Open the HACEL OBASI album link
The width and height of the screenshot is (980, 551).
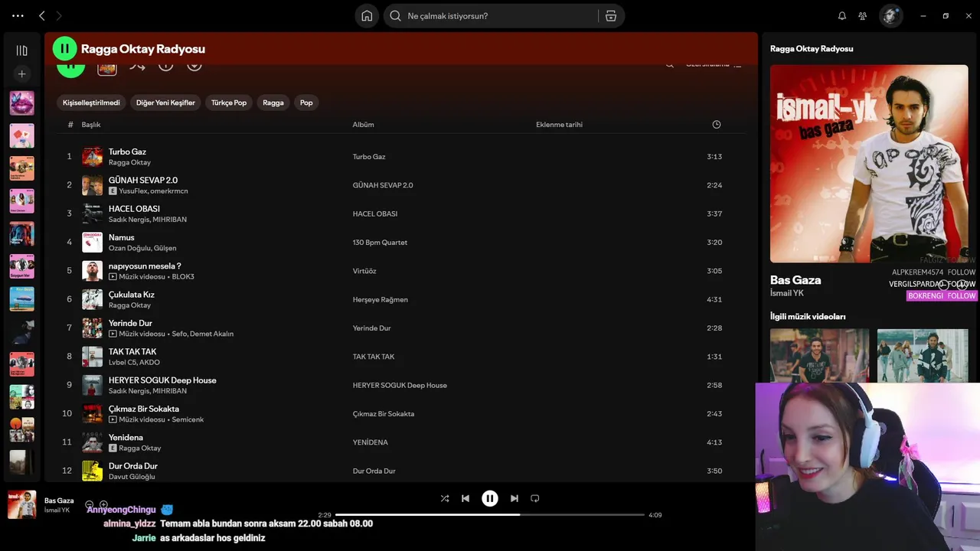tap(375, 214)
